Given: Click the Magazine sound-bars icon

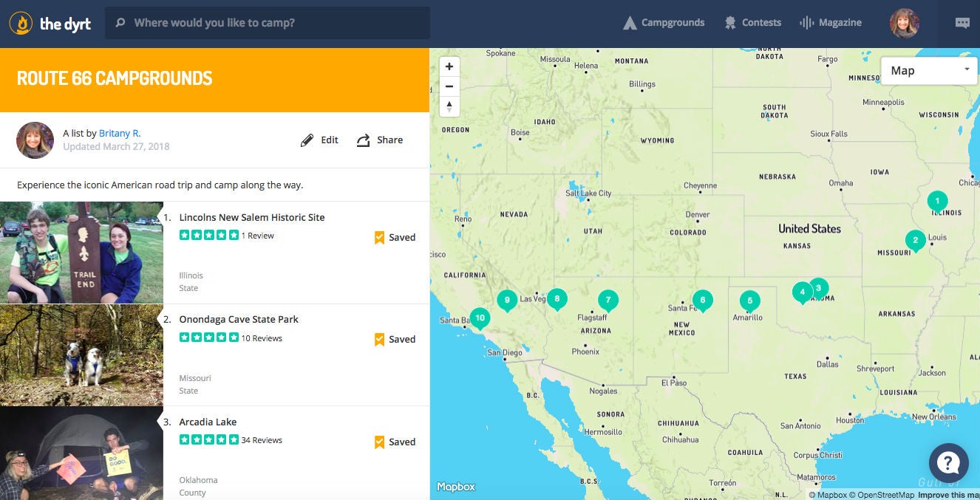Looking at the screenshot, I should pyautogui.click(x=806, y=23).
